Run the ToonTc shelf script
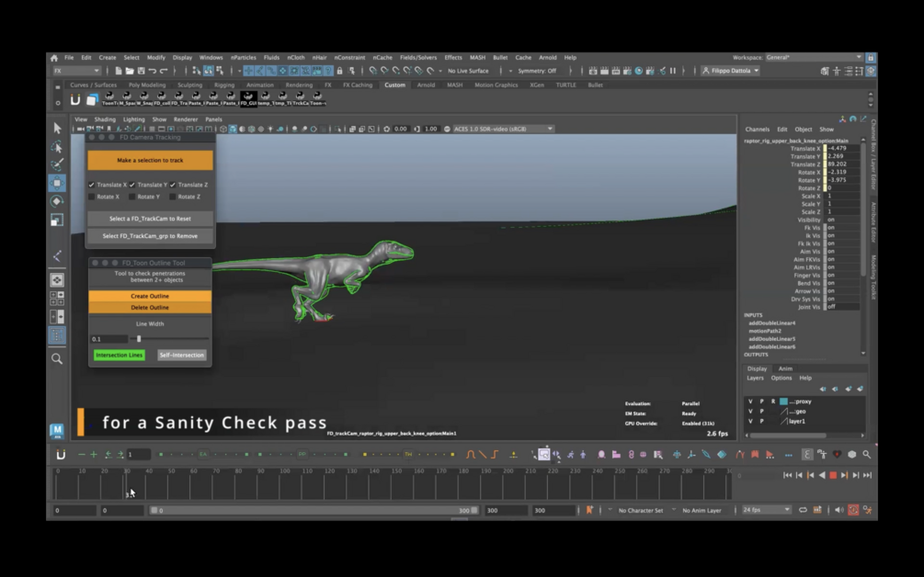 109,97
